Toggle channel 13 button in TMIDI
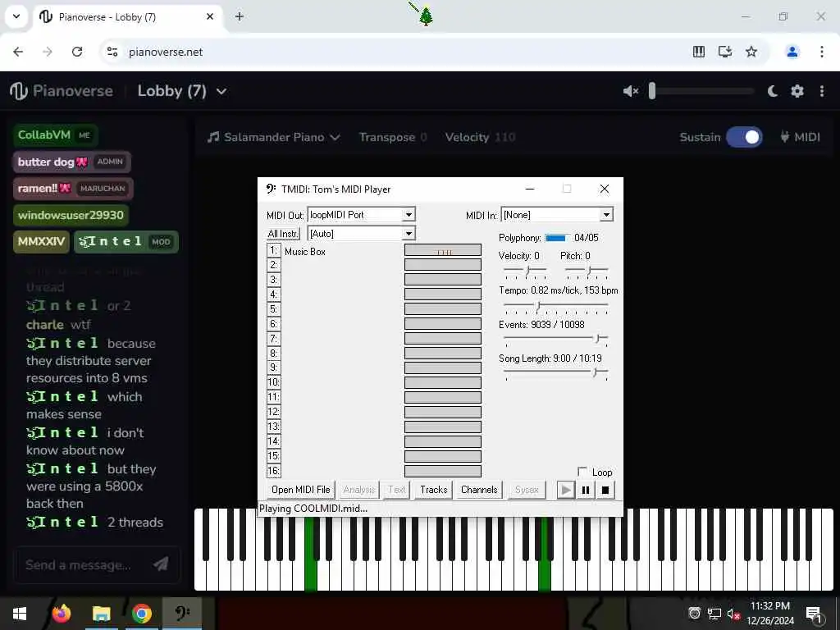 pos(273,427)
